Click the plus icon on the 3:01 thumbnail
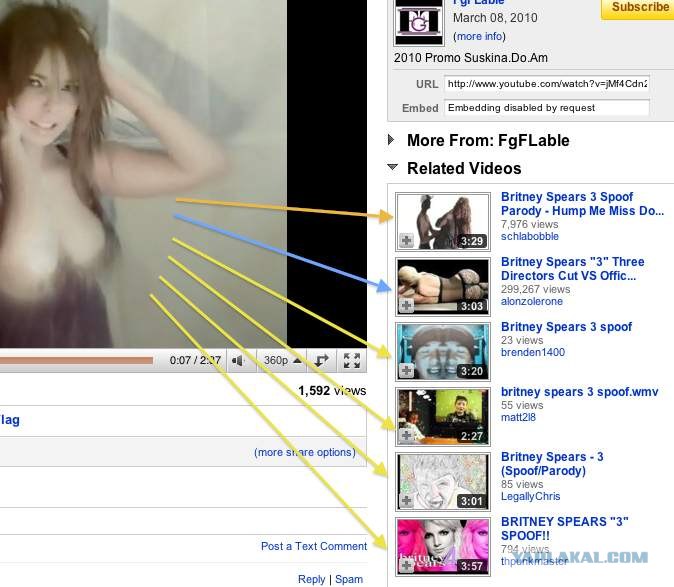 407,501
